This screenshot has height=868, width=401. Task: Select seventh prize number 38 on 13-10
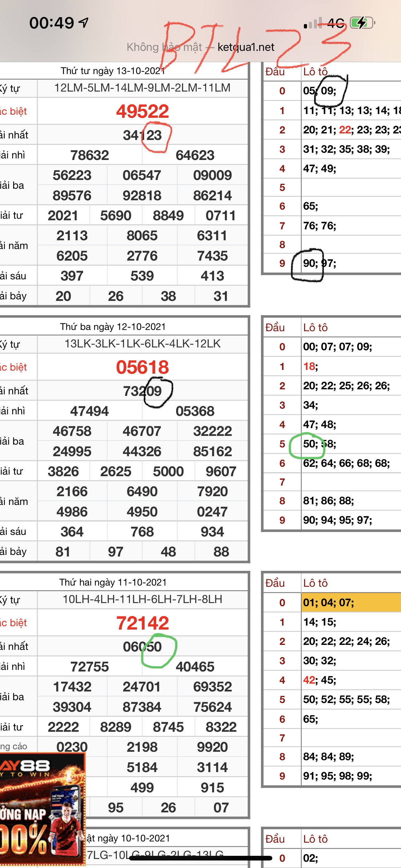(168, 296)
